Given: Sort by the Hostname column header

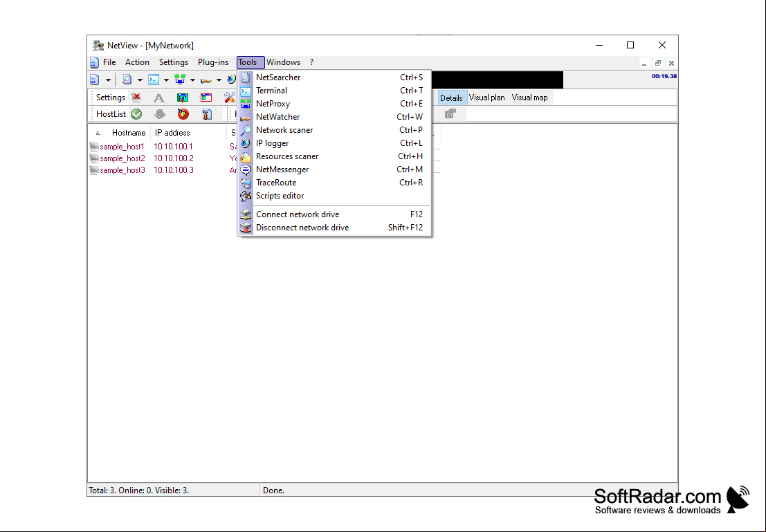Looking at the screenshot, I should tap(129, 133).
